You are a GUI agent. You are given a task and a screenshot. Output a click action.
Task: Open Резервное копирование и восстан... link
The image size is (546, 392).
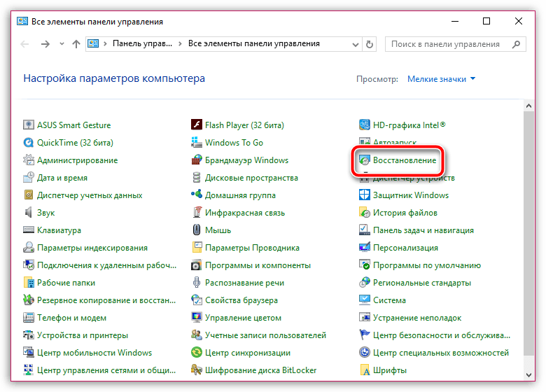point(106,300)
